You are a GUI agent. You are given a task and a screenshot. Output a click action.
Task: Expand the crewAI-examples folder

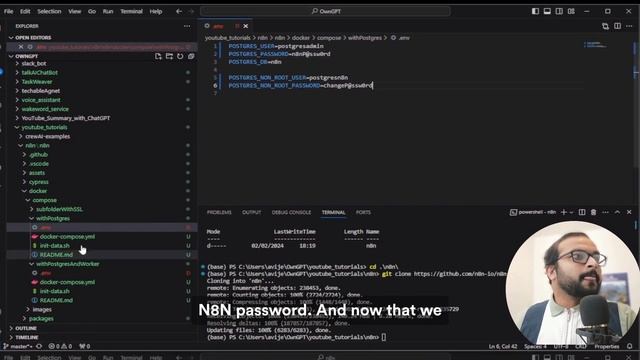click(x=47, y=136)
